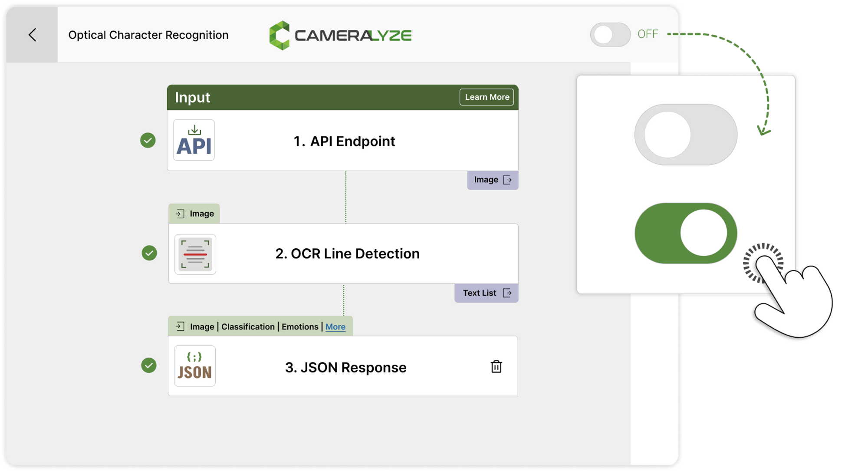Go back using the left chevron
This screenshot has height=471, width=868.
[32, 34]
